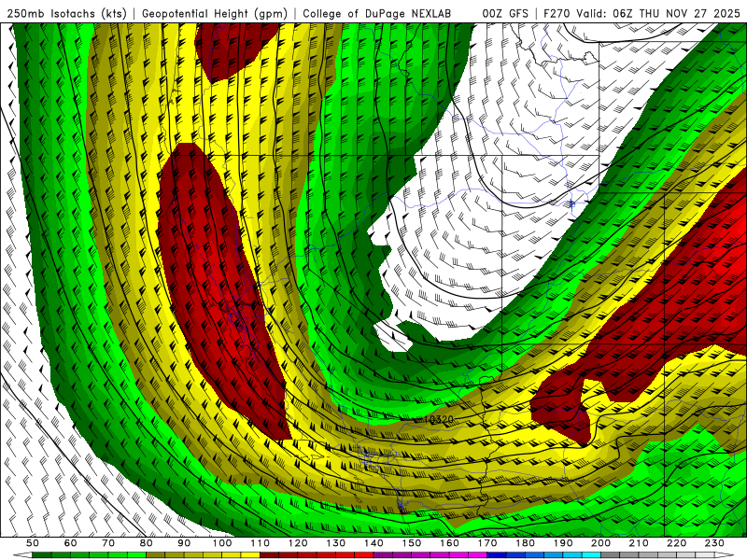Click the 'College of DuPage NEXLAB' header credit
Screen dimensions: 747x560
(377, 13)
